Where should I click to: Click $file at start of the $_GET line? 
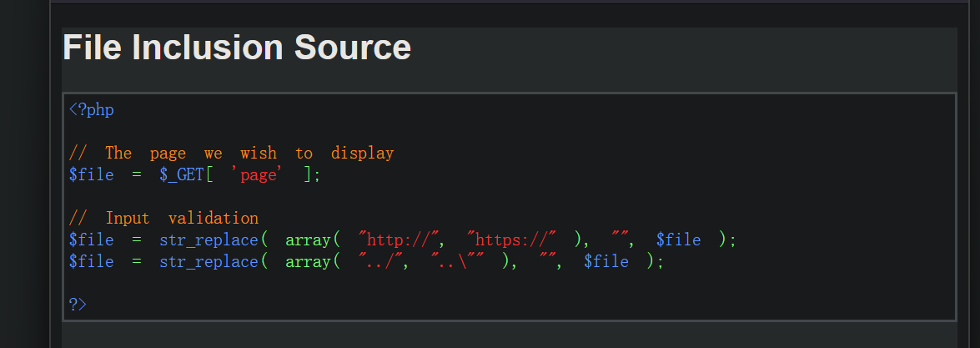coord(91,175)
